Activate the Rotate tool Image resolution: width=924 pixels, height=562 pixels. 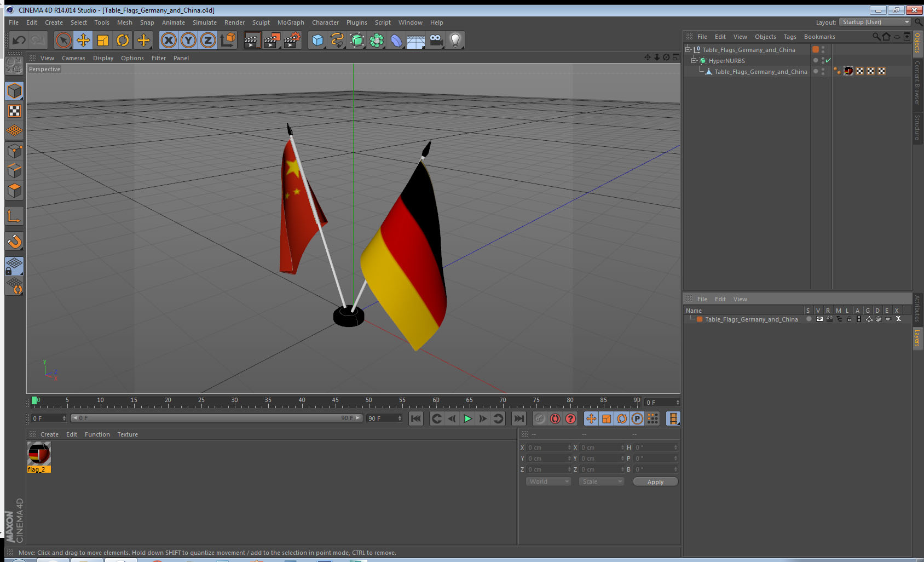pyautogui.click(x=123, y=40)
